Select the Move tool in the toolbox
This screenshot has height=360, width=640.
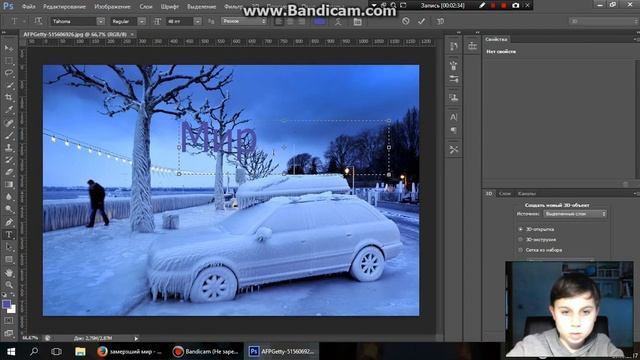(x=9, y=48)
